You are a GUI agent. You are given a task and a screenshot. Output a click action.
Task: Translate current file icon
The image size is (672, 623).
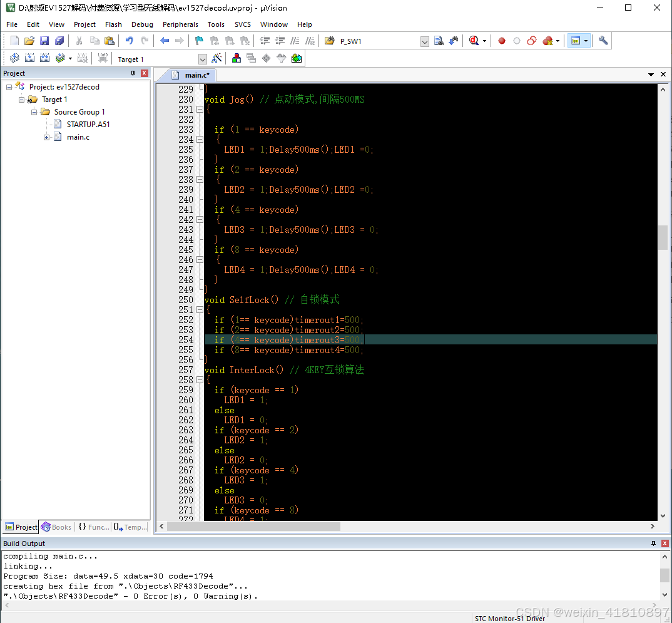point(14,58)
